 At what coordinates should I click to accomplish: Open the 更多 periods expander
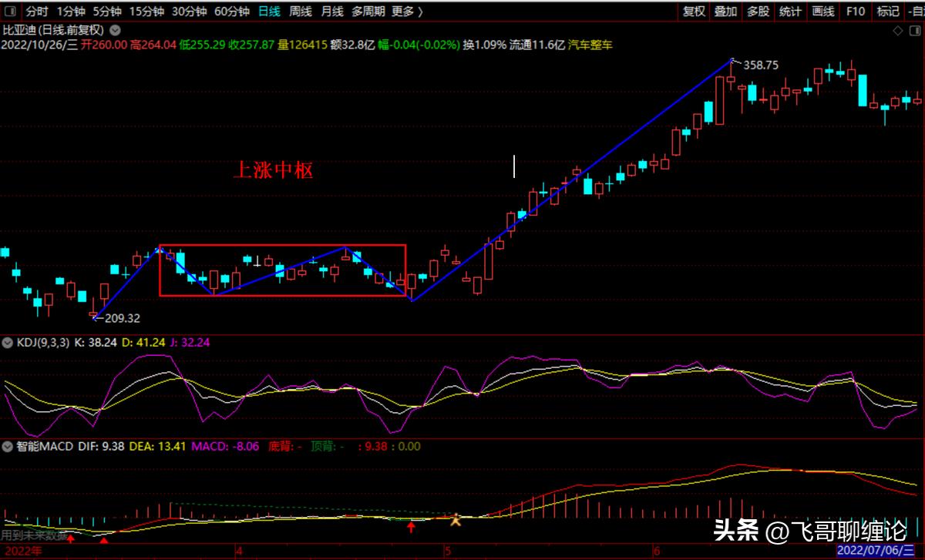tap(409, 12)
